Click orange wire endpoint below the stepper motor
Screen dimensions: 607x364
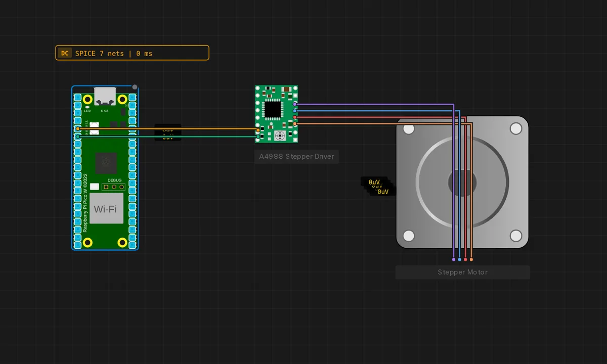click(x=471, y=259)
